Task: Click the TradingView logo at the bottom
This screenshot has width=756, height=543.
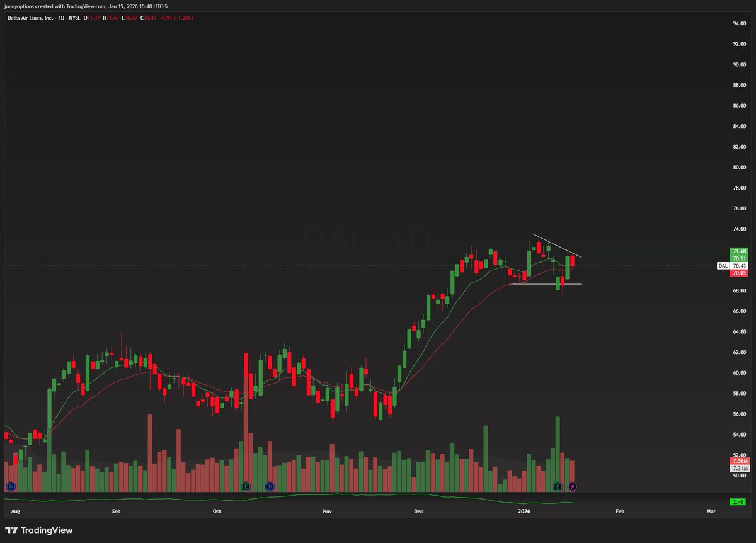Action: point(39,530)
